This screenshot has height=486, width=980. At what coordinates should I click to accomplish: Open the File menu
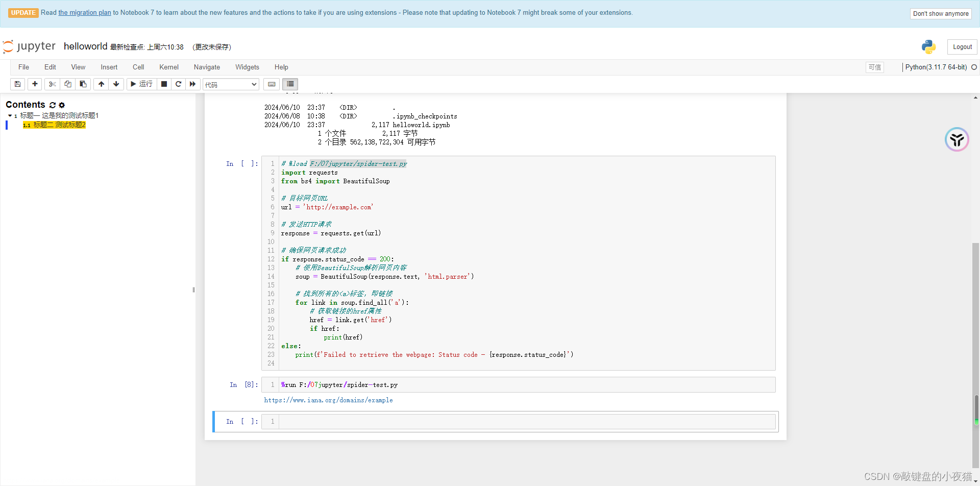coord(23,67)
